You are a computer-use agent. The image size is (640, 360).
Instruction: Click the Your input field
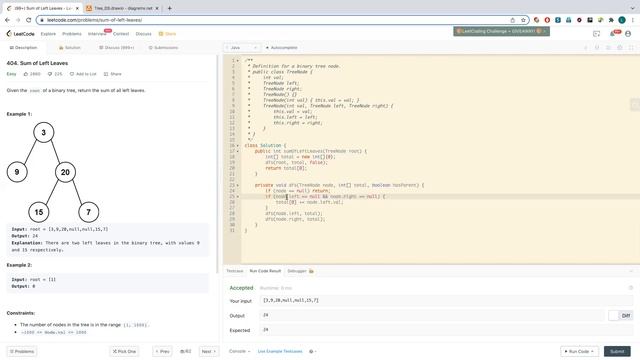pos(446,300)
